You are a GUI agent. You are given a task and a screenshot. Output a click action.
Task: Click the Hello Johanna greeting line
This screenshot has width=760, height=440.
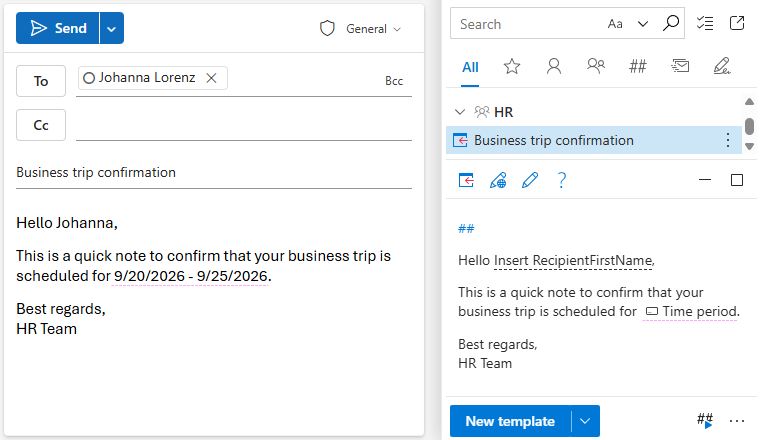coord(67,222)
